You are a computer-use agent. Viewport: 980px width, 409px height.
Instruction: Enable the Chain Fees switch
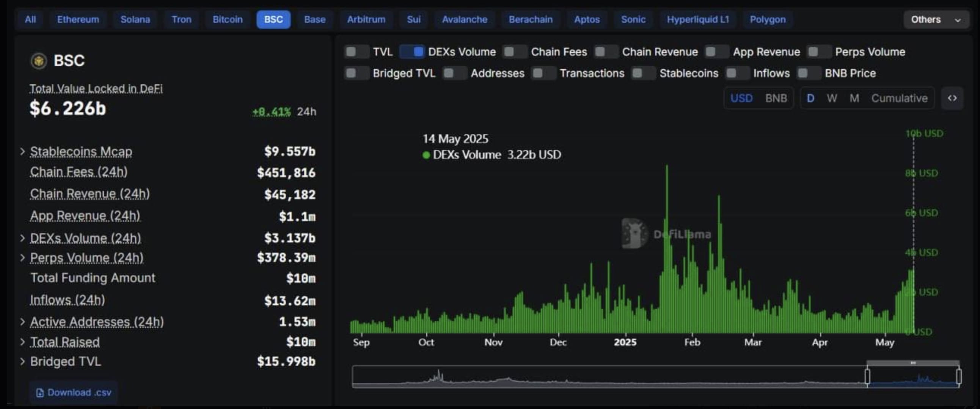coord(515,52)
